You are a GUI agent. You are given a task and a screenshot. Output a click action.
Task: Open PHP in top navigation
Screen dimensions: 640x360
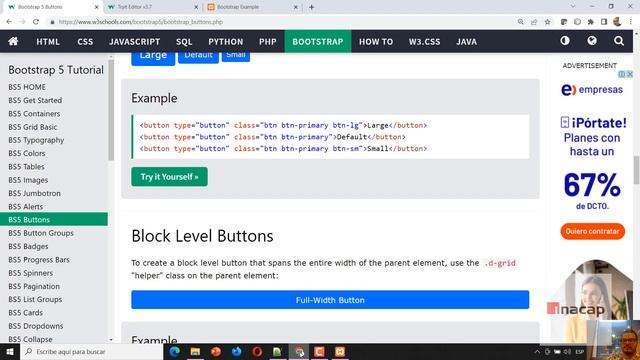tap(268, 42)
